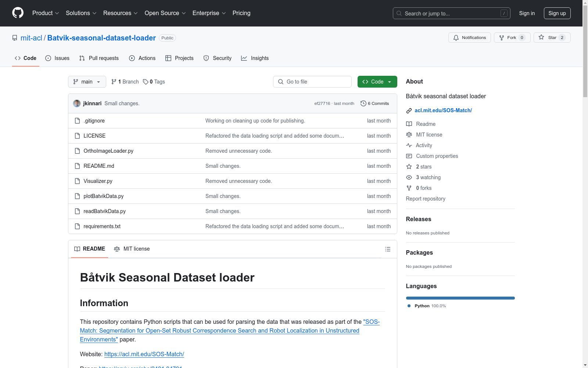Click the 'Working on cleaning up code' commit message
The width and height of the screenshot is (588, 368).
[255, 121]
